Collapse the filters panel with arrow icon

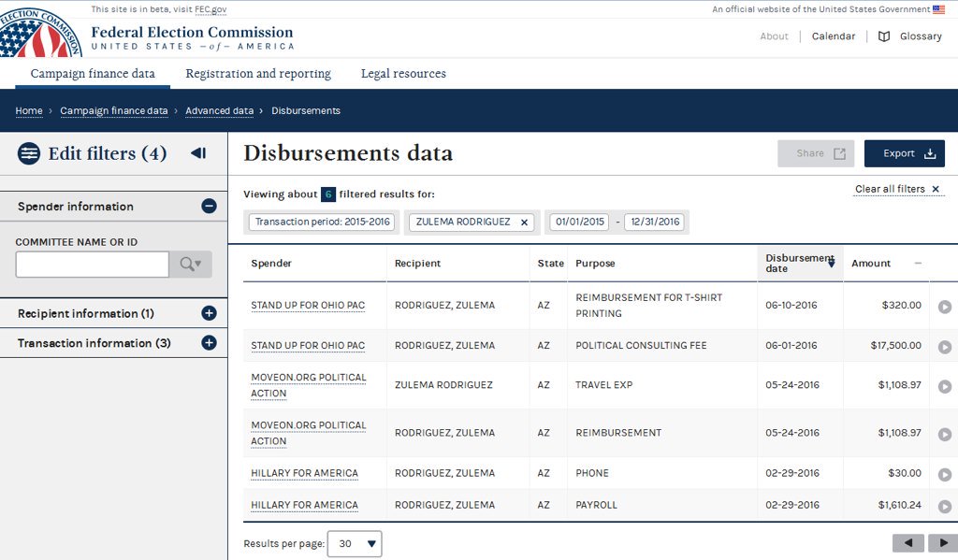tap(198, 153)
